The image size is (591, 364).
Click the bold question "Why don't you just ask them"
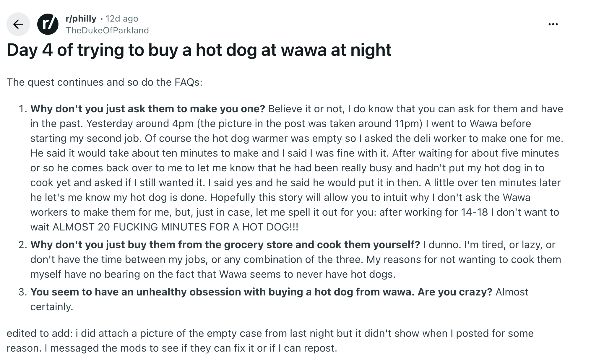point(148,109)
